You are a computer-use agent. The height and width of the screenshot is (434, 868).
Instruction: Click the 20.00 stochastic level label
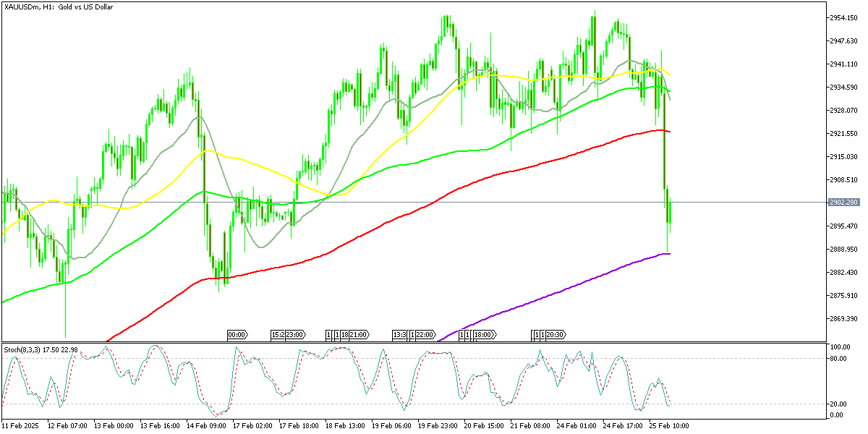838,404
